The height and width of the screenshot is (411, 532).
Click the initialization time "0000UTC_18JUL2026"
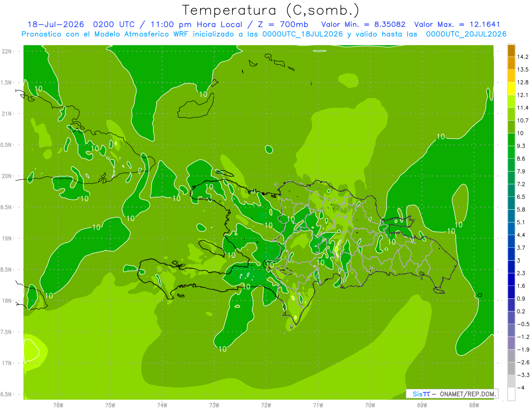pyautogui.click(x=301, y=34)
